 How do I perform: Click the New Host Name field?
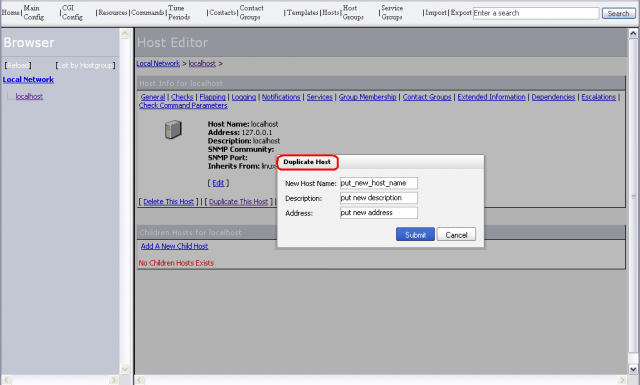[378, 183]
